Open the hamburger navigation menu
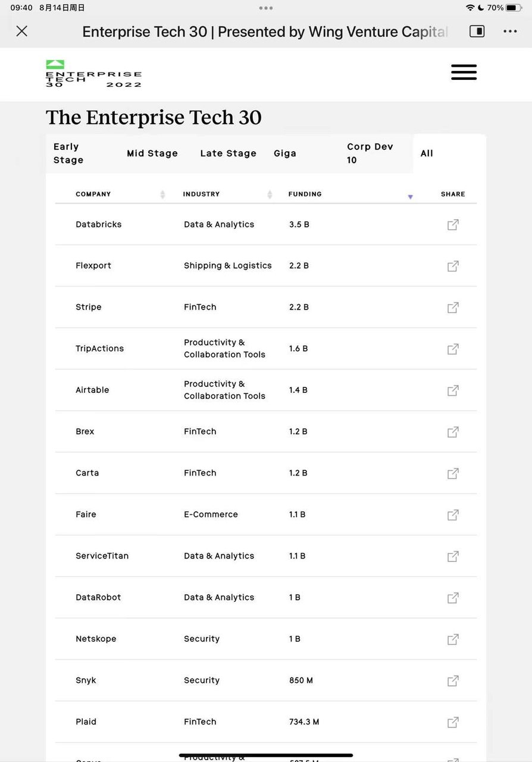Image resolution: width=532 pixels, height=762 pixels. pyautogui.click(x=464, y=72)
